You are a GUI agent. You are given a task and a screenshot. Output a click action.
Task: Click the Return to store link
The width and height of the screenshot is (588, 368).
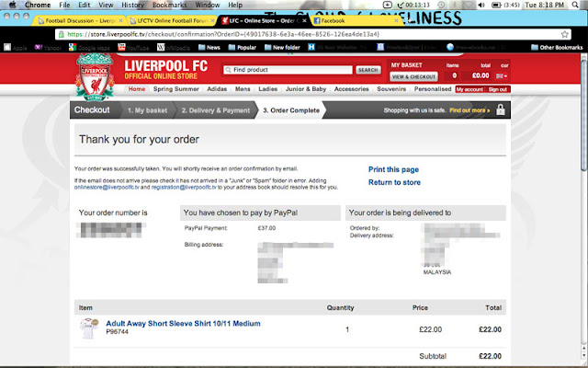(x=394, y=182)
